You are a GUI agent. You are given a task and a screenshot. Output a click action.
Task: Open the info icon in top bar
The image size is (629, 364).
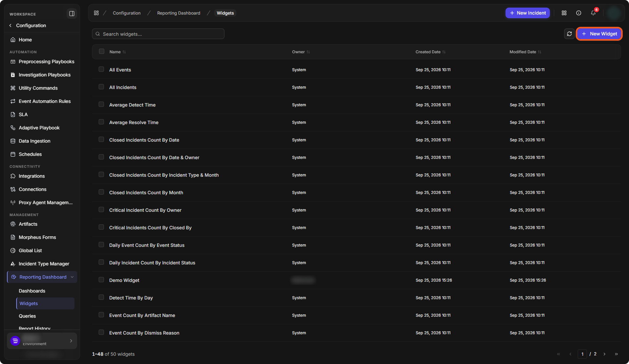579,13
